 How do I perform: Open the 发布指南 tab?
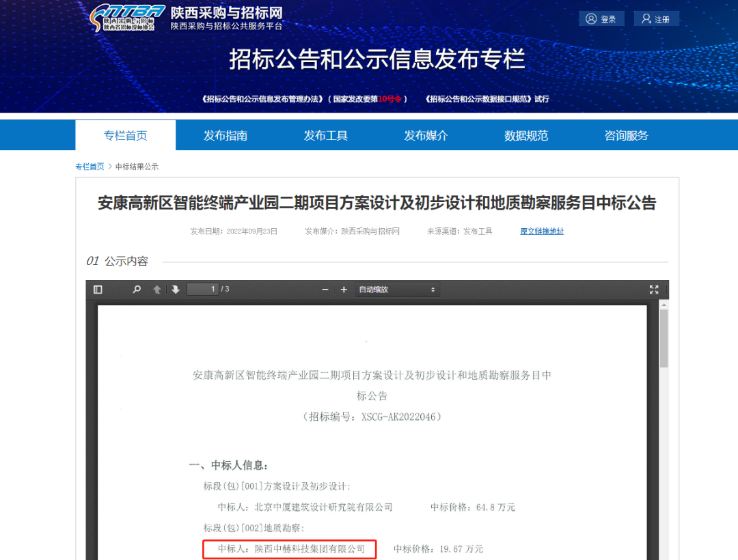225,135
